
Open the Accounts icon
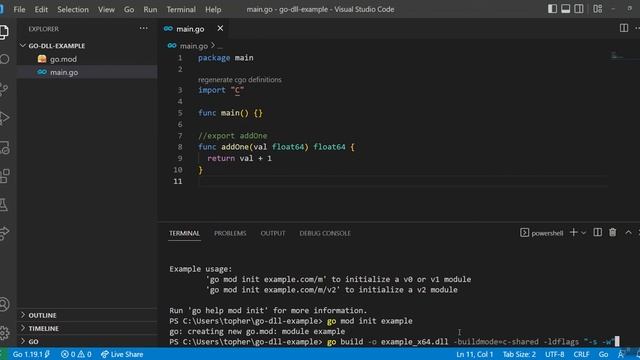coord(4,304)
